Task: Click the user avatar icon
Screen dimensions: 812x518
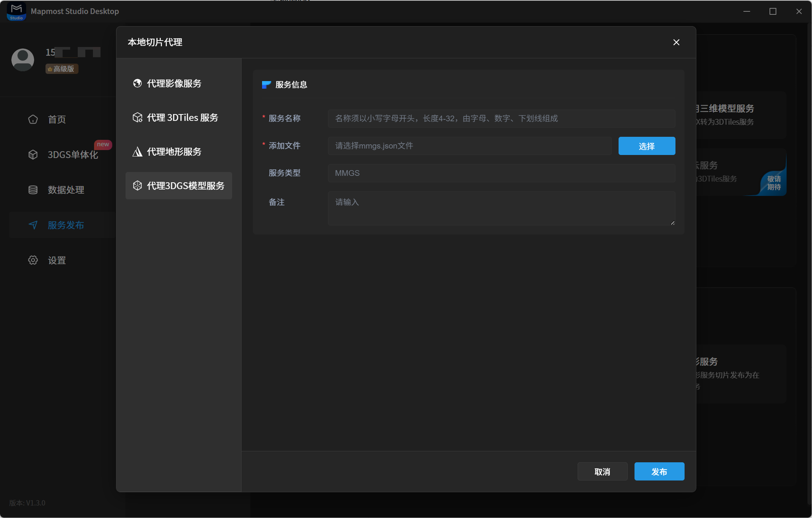Action: tap(23, 59)
